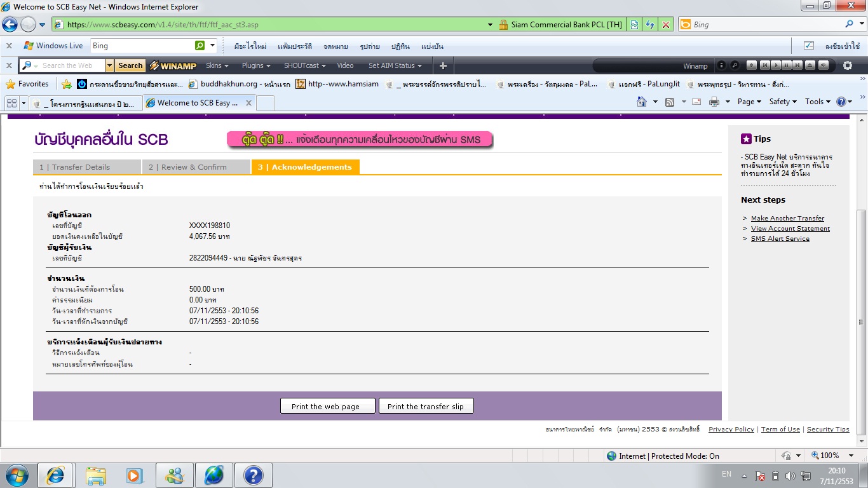
Task: Open the Windows Live search options dropdown
Action: 212,46
